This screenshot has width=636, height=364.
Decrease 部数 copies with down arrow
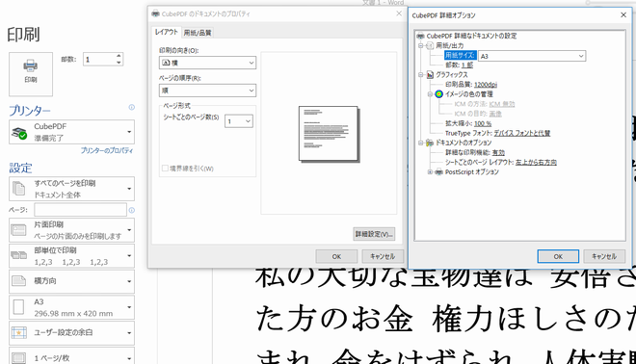tap(119, 63)
